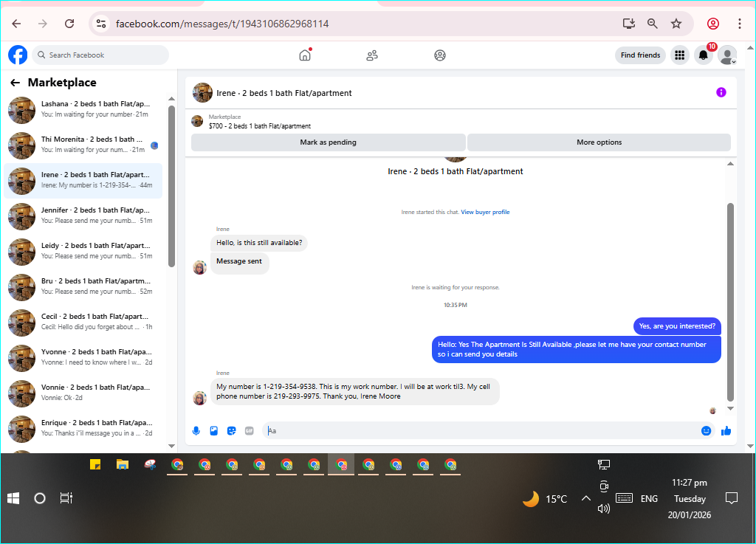View site information icon in address bar
Screen dimensions: 756x544
pos(100,24)
